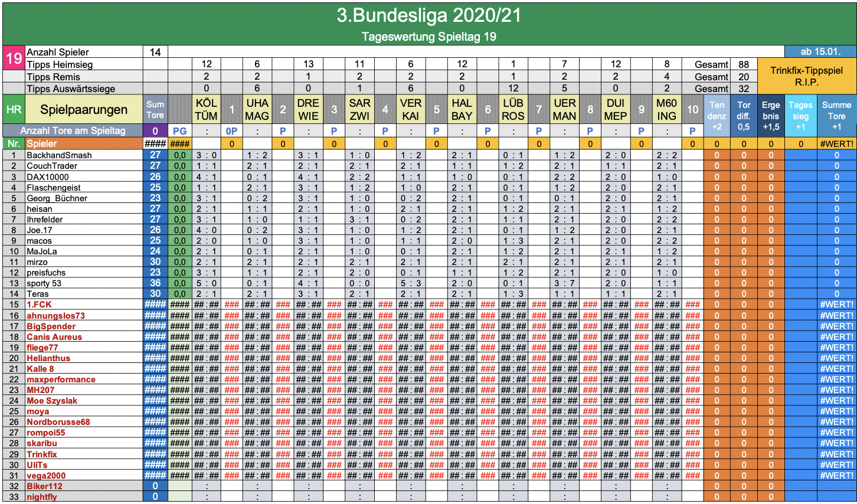Click red player name 1.FCK

(39, 305)
